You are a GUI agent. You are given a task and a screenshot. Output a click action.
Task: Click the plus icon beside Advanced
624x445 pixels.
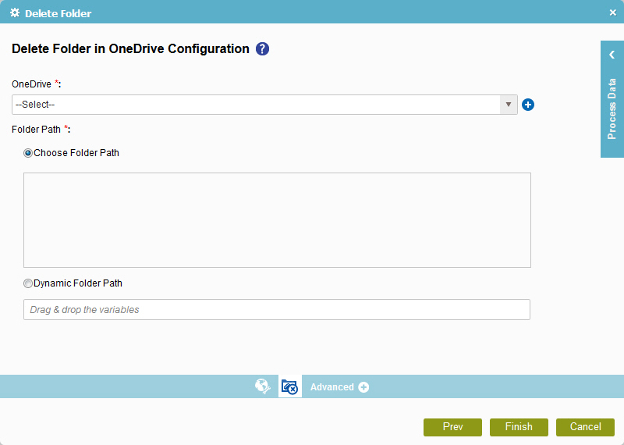tap(364, 387)
